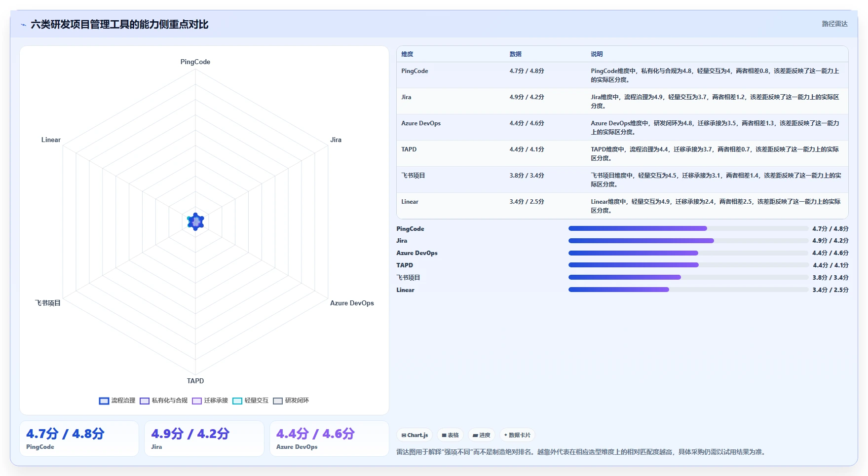The width and height of the screenshot is (868, 476).
Task: Click the radar data cluster at chart center
Action: pyautogui.click(x=195, y=222)
